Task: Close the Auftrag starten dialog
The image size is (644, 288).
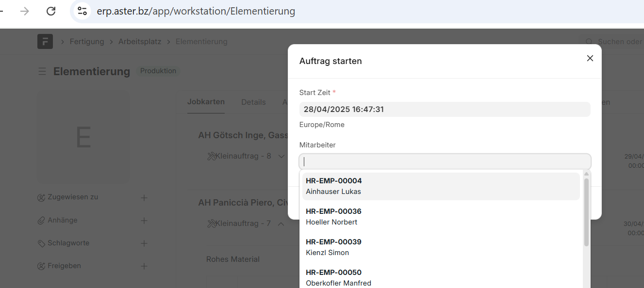Action: click(590, 58)
